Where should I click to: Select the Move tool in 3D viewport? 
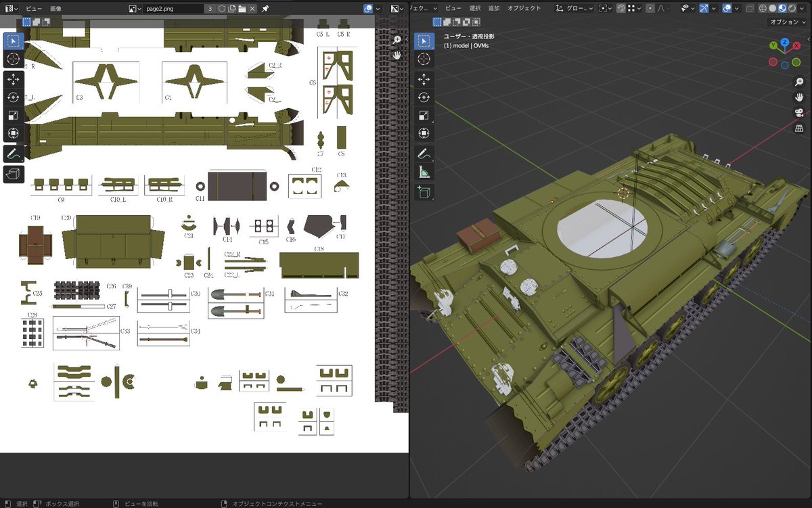pos(424,80)
